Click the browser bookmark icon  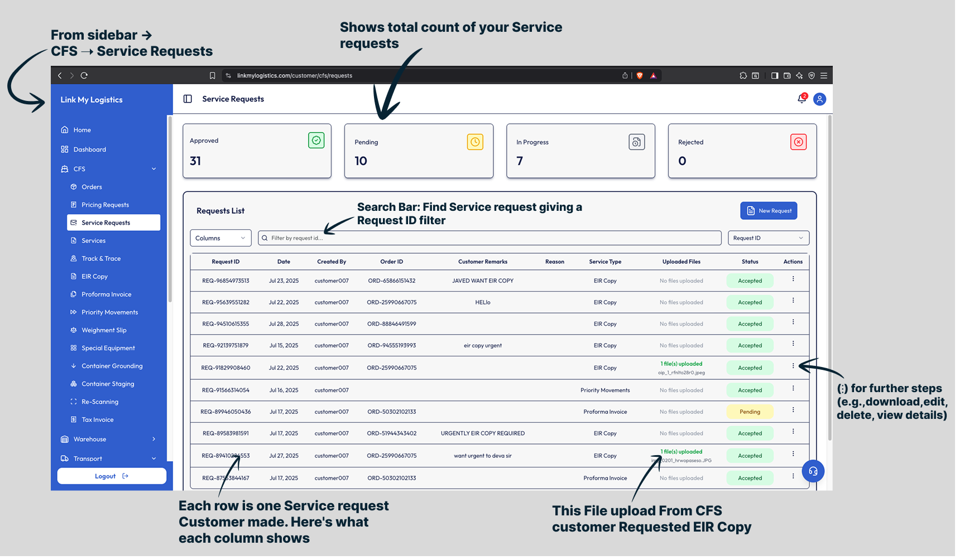pos(212,76)
